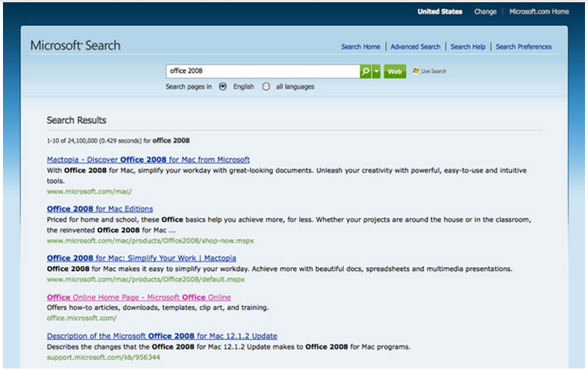This screenshot has width=588, height=370.
Task: Go to Microsoft.com Home
Action: point(539,12)
